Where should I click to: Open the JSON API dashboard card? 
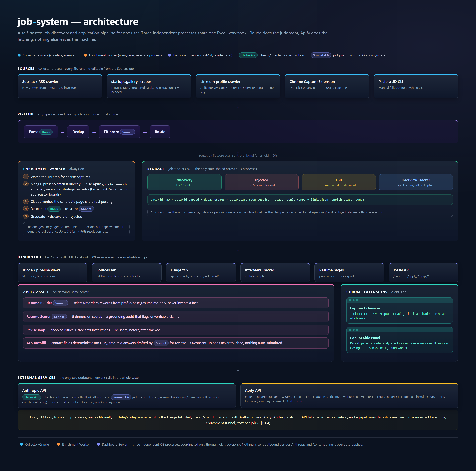coord(424,273)
